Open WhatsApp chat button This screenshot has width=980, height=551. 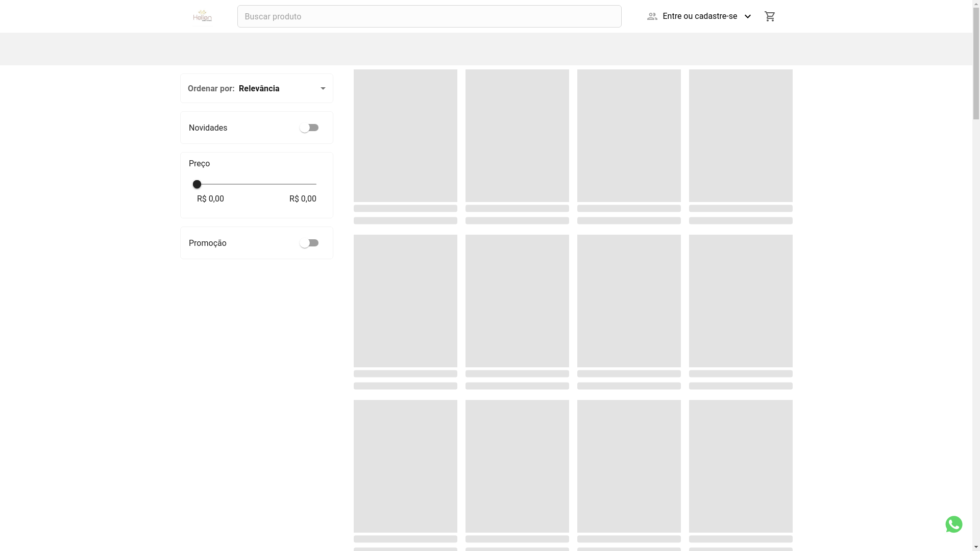coord(953,524)
